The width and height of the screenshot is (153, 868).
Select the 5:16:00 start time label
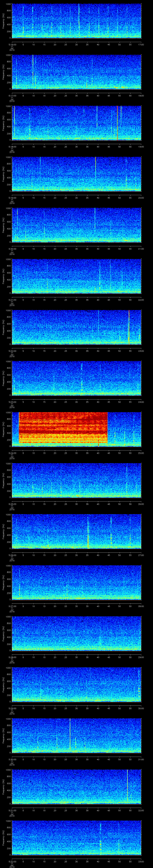coord(12,44)
